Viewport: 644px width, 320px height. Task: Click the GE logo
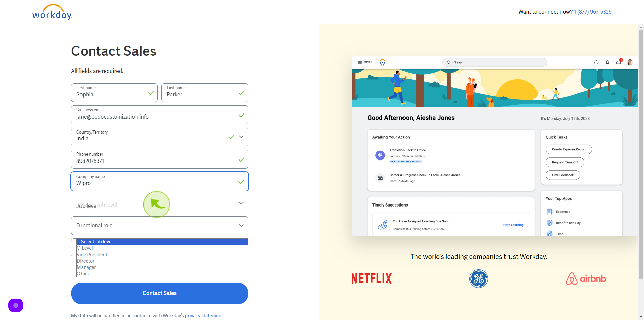(479, 279)
